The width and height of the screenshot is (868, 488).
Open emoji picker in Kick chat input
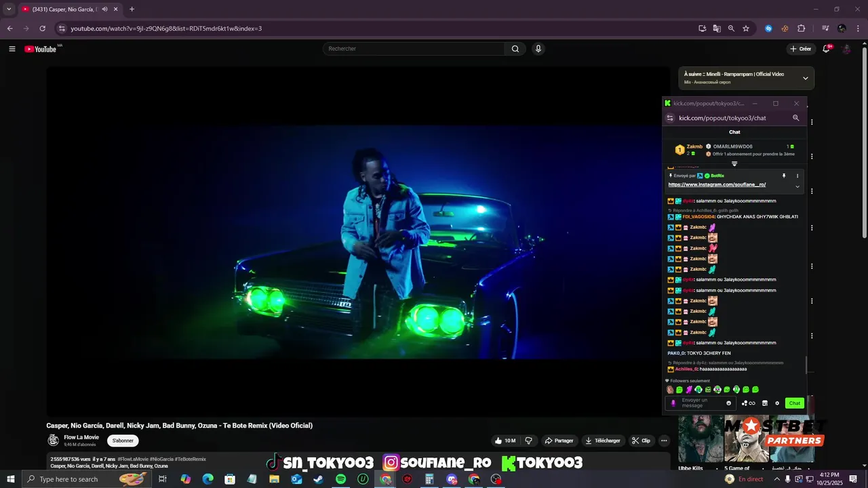tap(729, 403)
